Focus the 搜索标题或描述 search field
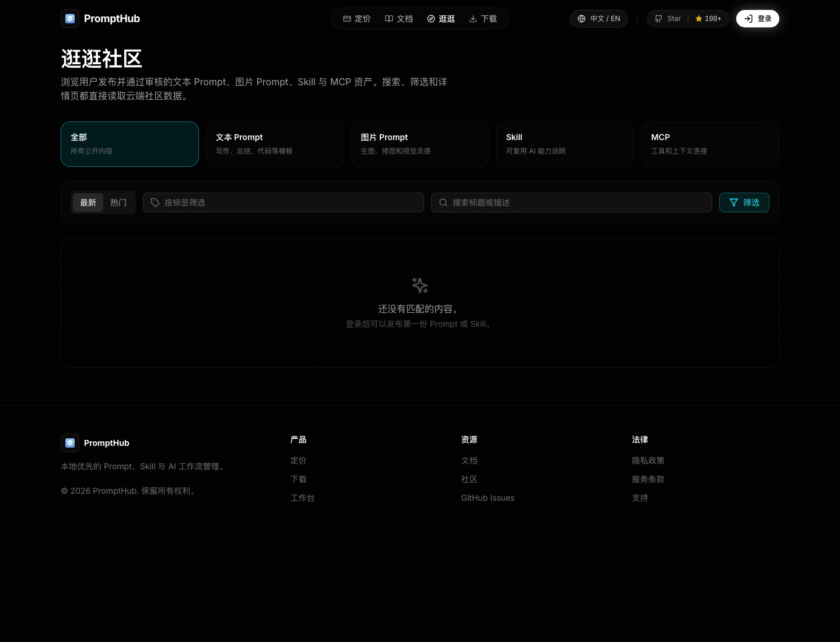This screenshot has width=840, height=642. point(572,203)
